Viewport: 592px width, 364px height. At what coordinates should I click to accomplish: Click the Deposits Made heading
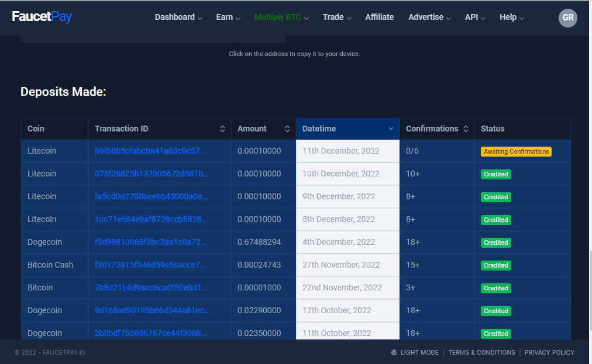[x=63, y=92]
